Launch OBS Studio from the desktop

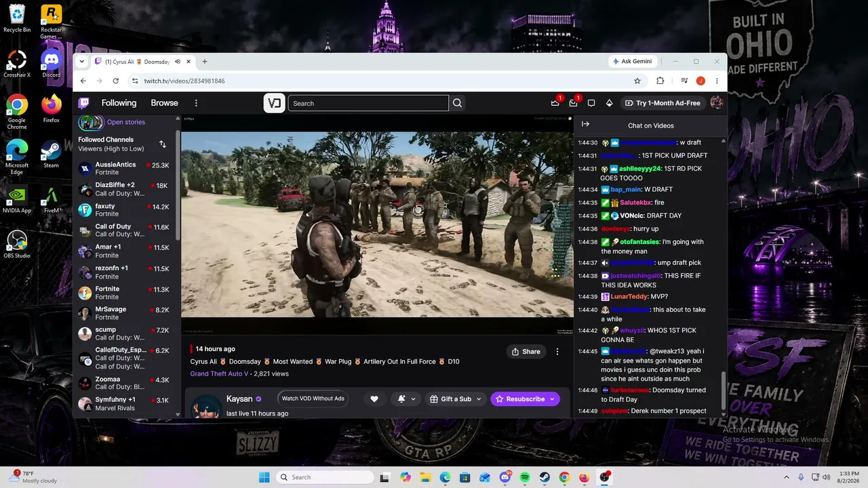click(x=17, y=245)
